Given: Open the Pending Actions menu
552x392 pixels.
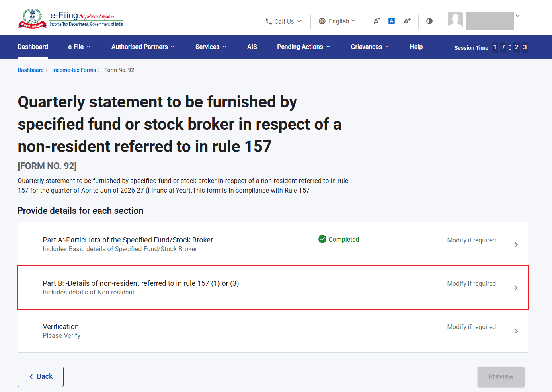Looking at the screenshot, I should (304, 47).
